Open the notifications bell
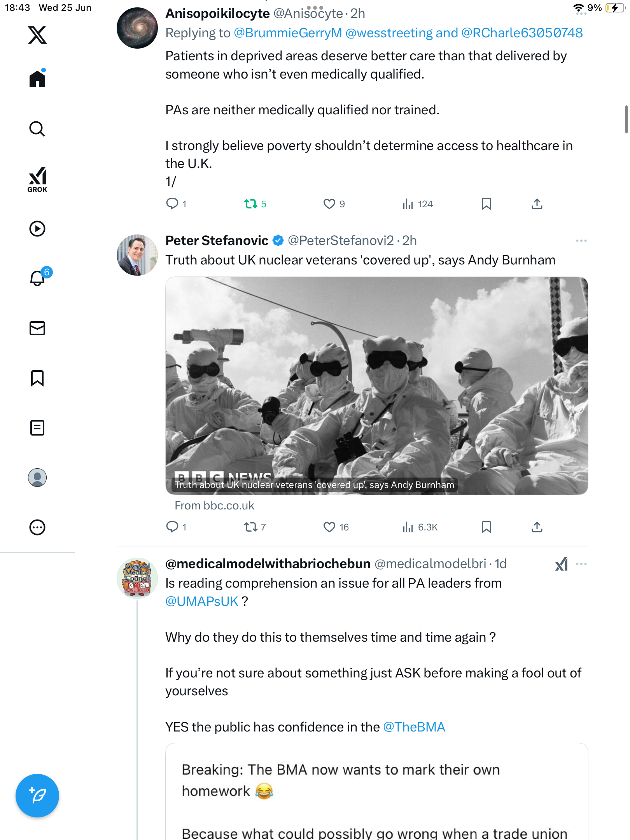The width and height of the screenshot is (630, 840). 38,278
